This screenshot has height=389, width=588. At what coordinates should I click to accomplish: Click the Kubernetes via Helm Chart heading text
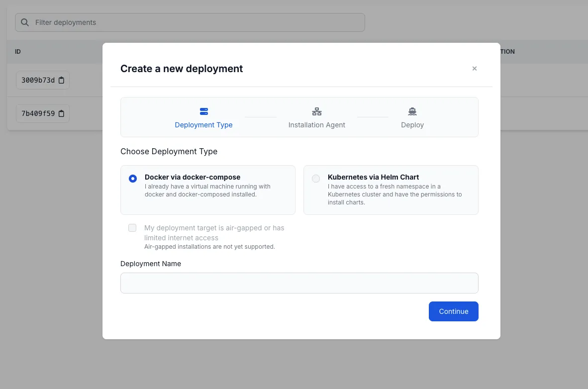pyautogui.click(x=373, y=177)
